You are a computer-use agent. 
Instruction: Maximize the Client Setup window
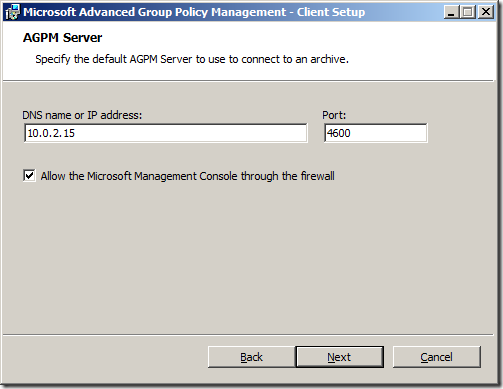pyautogui.click(x=468, y=12)
